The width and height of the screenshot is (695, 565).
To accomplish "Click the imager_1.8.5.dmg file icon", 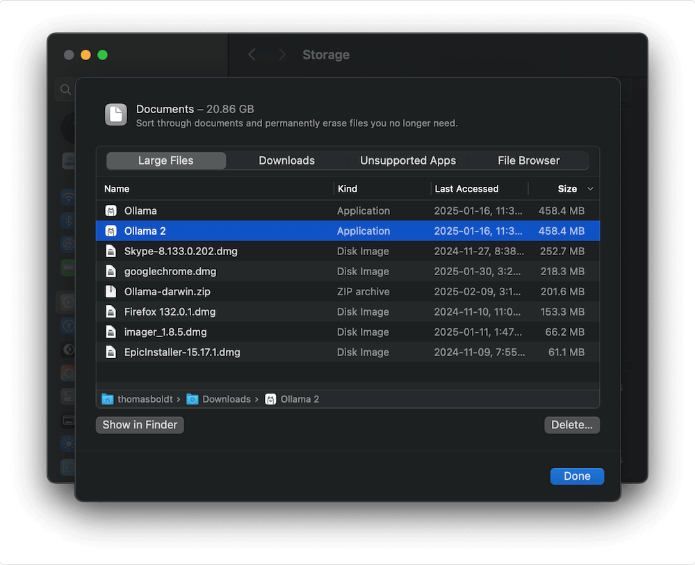I will tap(111, 332).
